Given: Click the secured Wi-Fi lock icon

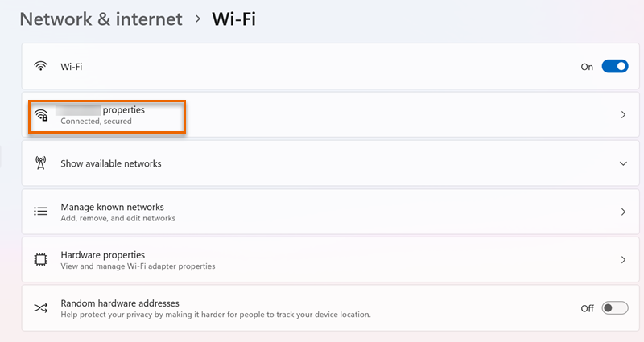Looking at the screenshot, I should 41,115.
